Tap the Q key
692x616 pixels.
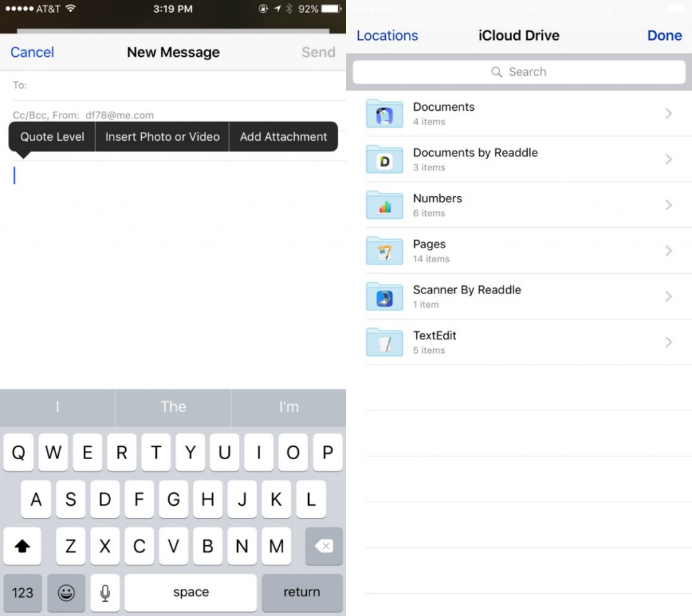coord(18,452)
